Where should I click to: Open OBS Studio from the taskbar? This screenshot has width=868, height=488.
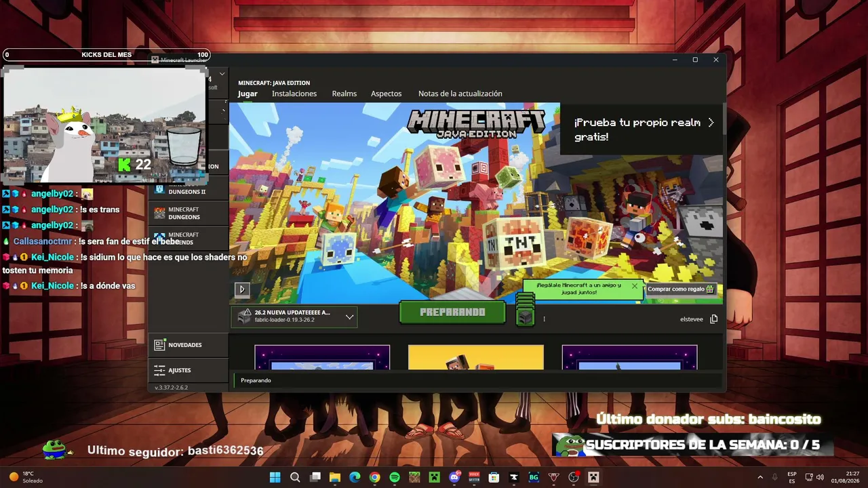pos(574,477)
